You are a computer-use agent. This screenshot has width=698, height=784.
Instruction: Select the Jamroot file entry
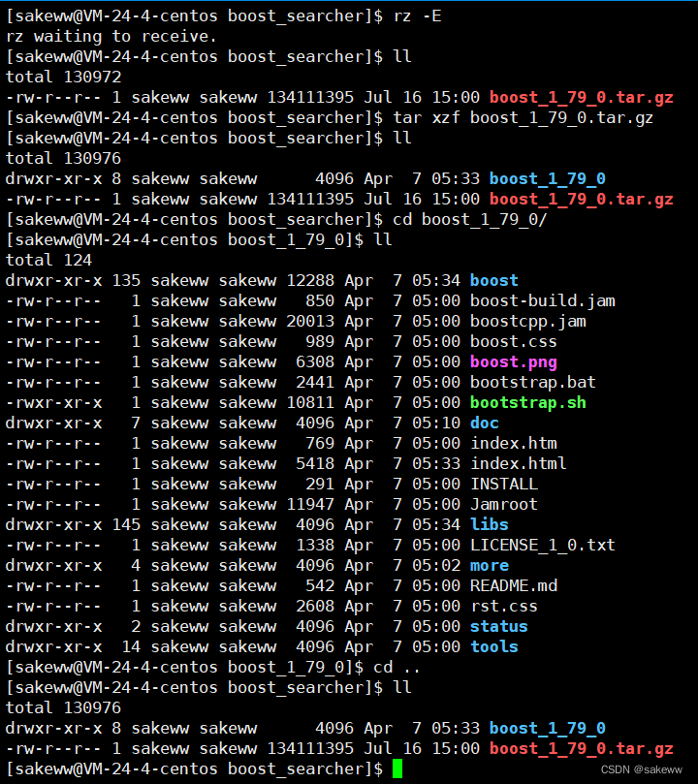[503, 504]
